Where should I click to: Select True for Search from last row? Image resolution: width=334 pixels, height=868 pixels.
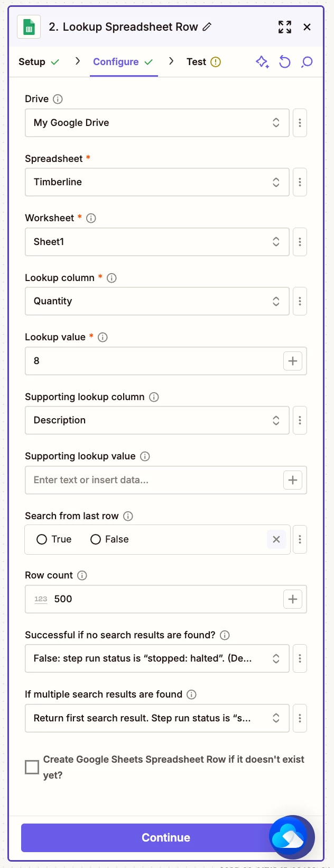42,539
